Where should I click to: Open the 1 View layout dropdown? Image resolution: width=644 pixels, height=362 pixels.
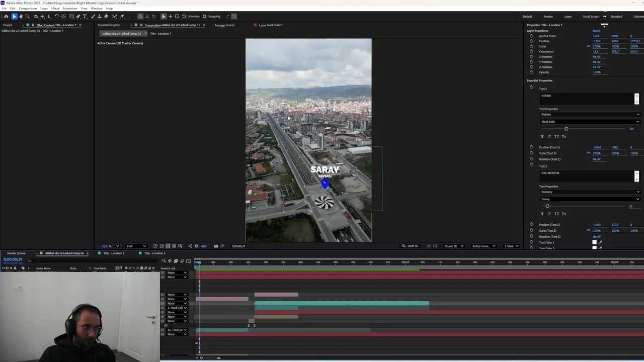(511, 246)
